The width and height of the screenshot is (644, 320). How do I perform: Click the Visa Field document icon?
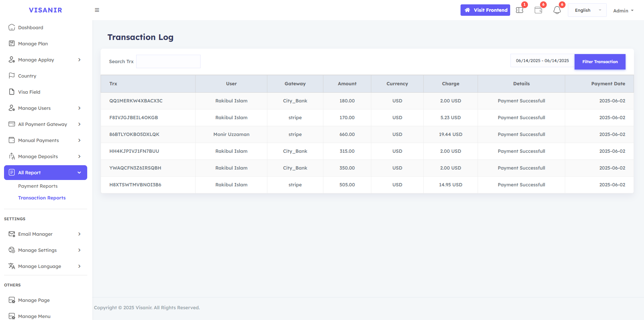(x=12, y=92)
